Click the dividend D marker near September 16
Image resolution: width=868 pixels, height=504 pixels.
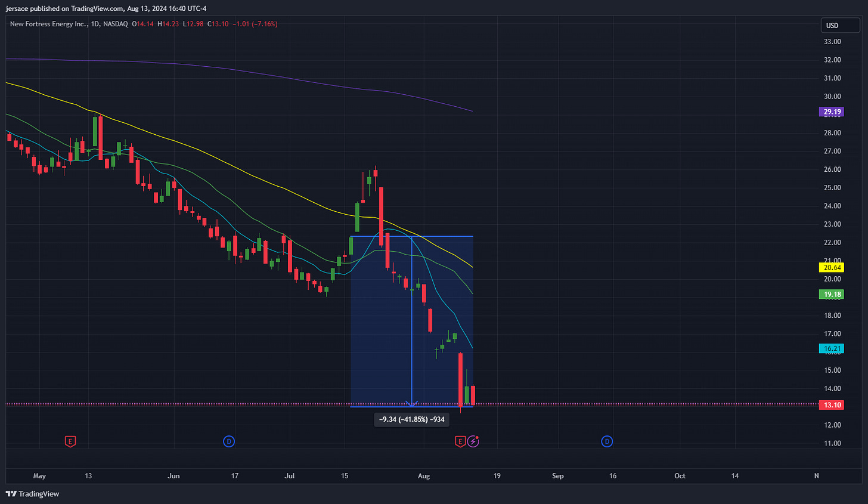point(607,441)
